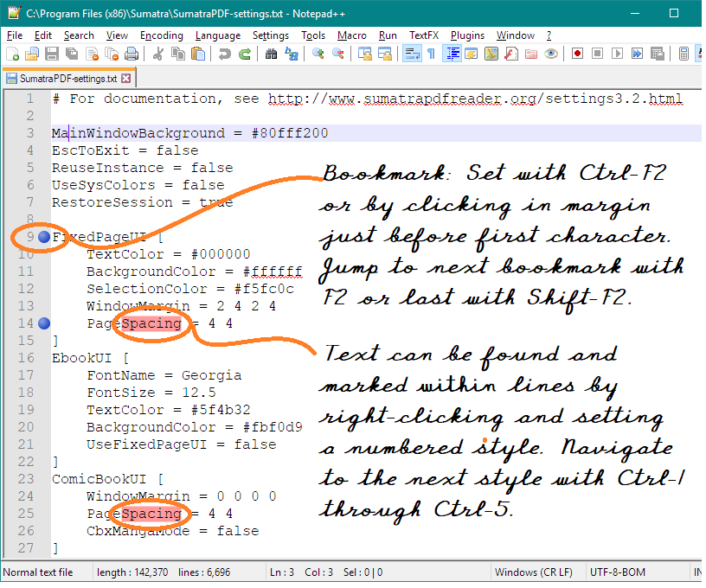This screenshot has width=706, height=588.
Task: Save the current file via the Save icon
Action: [x=52, y=54]
